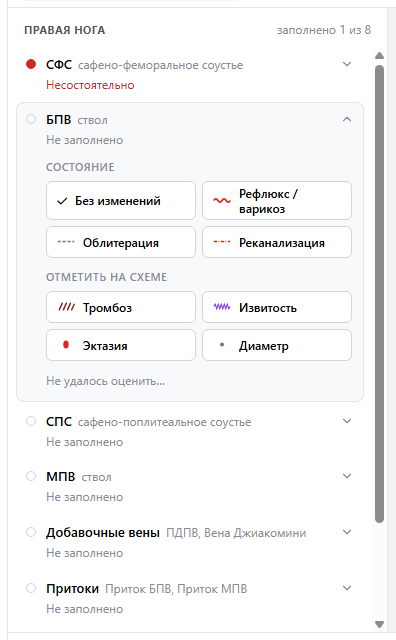The image size is (396, 640).
Task: Click Не заполнено under СПС
Action: [85, 442]
